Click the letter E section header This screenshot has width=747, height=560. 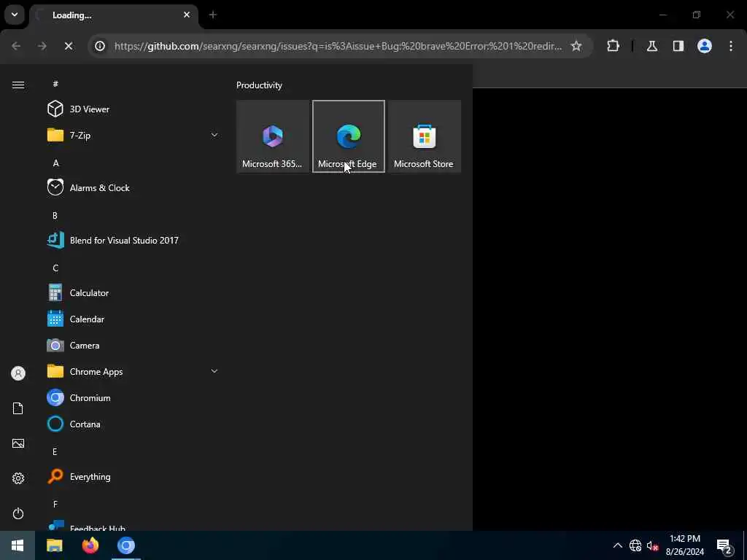tap(55, 451)
